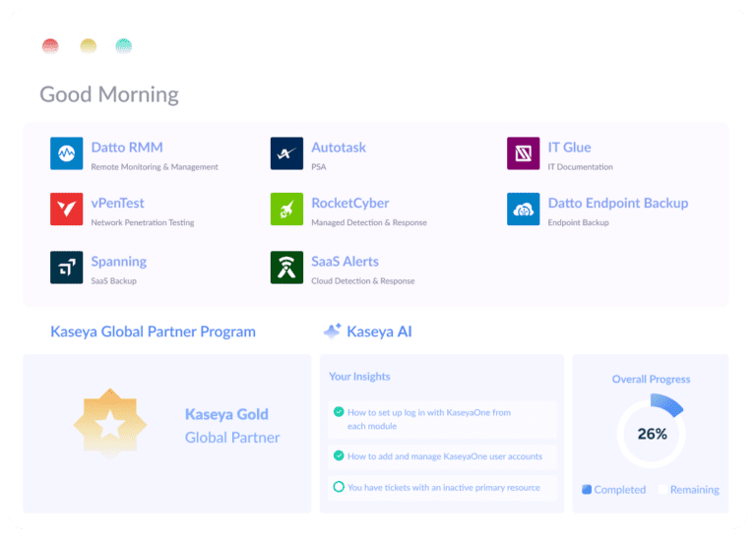The image size is (756, 539).
Task: Open RocketCyber green rocket icon
Action: 286,210
